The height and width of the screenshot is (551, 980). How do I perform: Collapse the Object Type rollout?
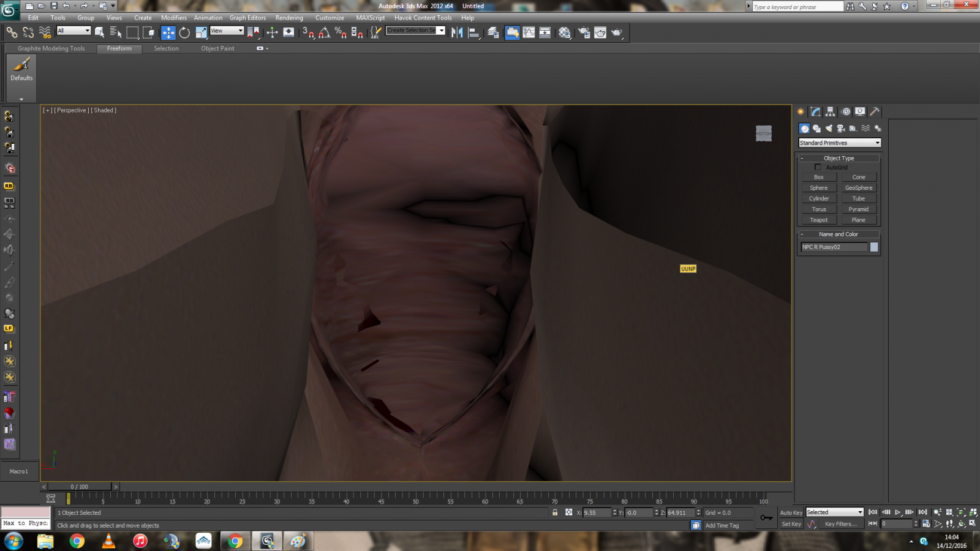[839, 158]
